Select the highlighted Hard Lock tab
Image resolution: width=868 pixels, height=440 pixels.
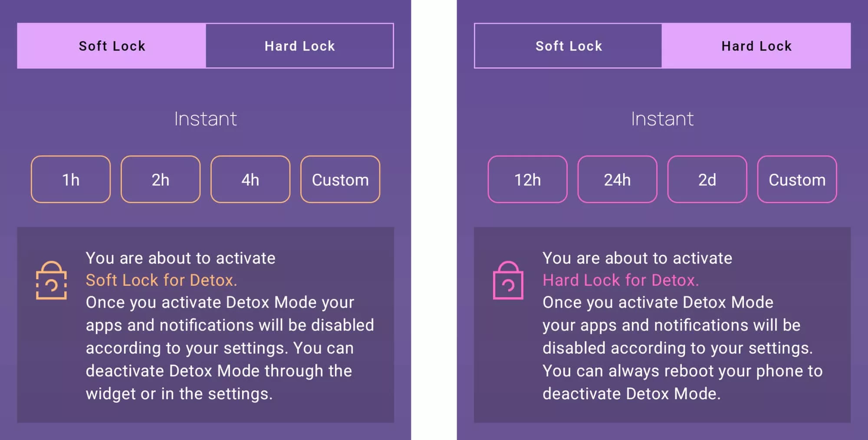[756, 46]
